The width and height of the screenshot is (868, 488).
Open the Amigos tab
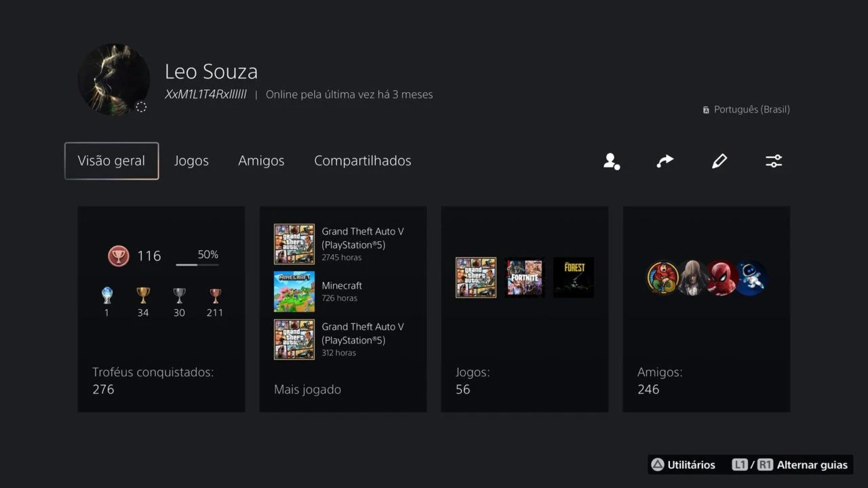[x=261, y=161]
